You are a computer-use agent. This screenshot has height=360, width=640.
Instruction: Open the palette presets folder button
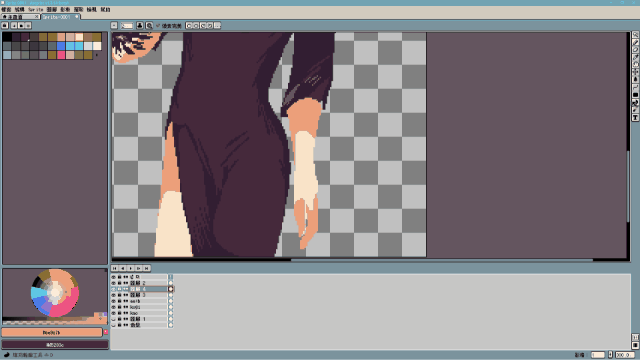click(21, 25)
